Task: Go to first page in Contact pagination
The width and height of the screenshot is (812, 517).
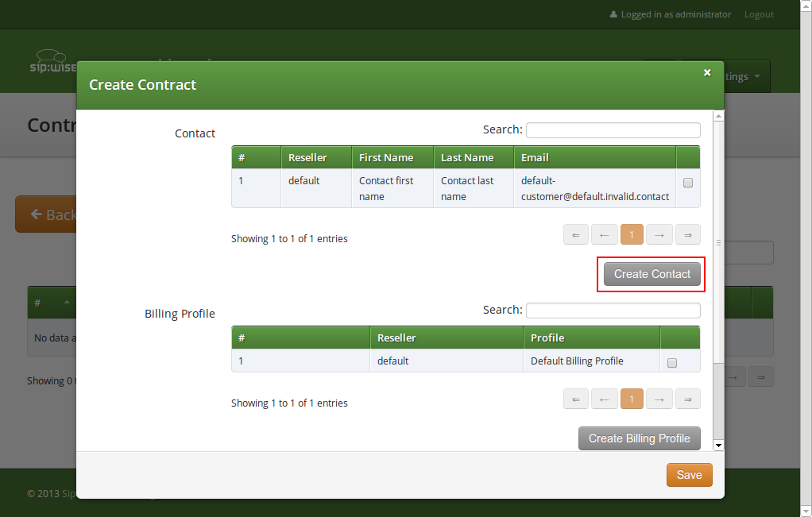Action: coord(576,234)
